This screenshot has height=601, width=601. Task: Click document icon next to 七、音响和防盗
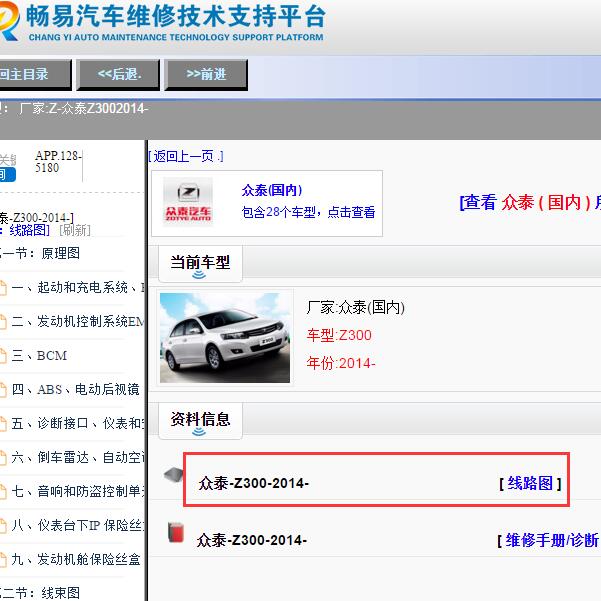click(3, 491)
